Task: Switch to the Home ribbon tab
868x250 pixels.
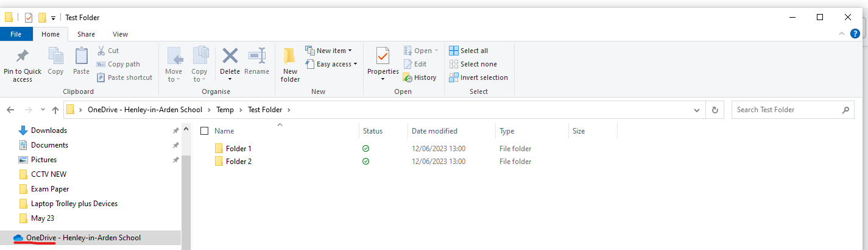Action: 51,34
